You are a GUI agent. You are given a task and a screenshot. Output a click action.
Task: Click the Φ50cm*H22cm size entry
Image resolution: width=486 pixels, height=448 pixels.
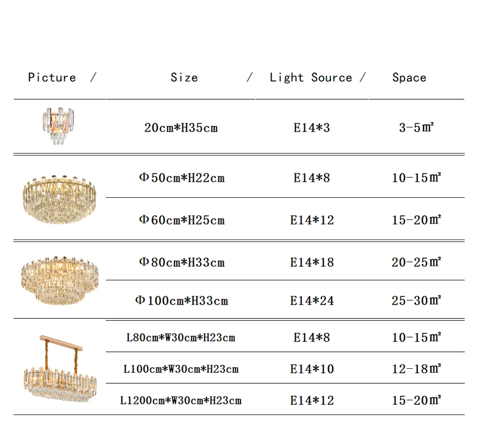[182, 178]
